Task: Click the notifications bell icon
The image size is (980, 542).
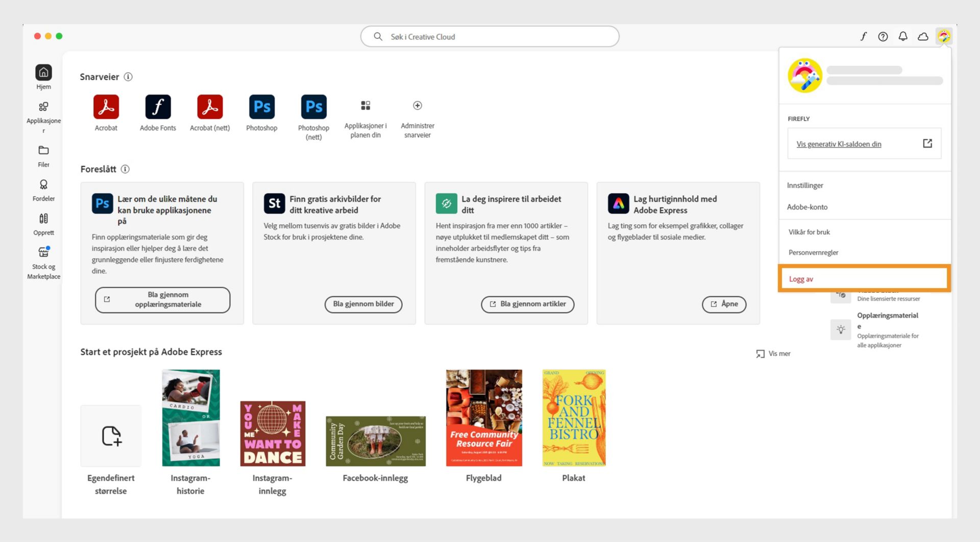Action: [x=903, y=36]
